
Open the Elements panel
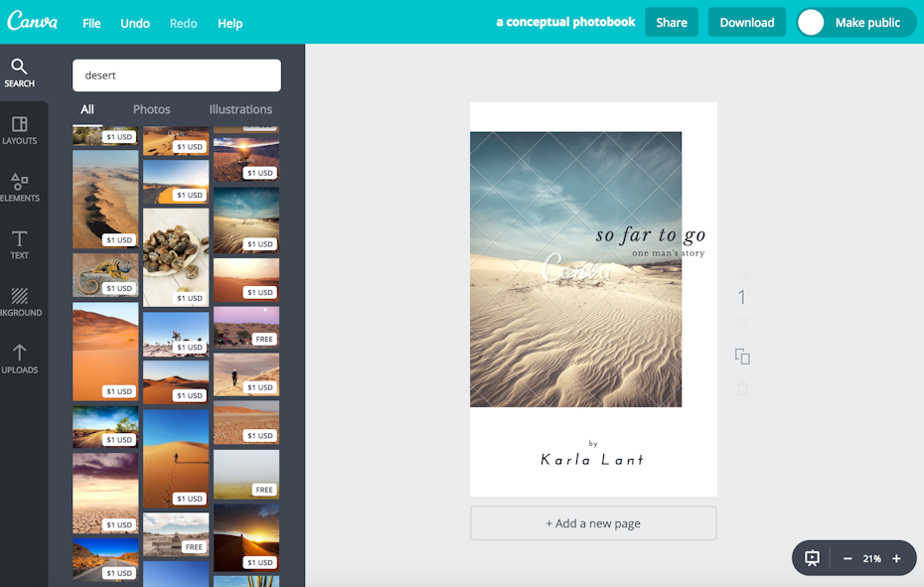click(x=19, y=187)
